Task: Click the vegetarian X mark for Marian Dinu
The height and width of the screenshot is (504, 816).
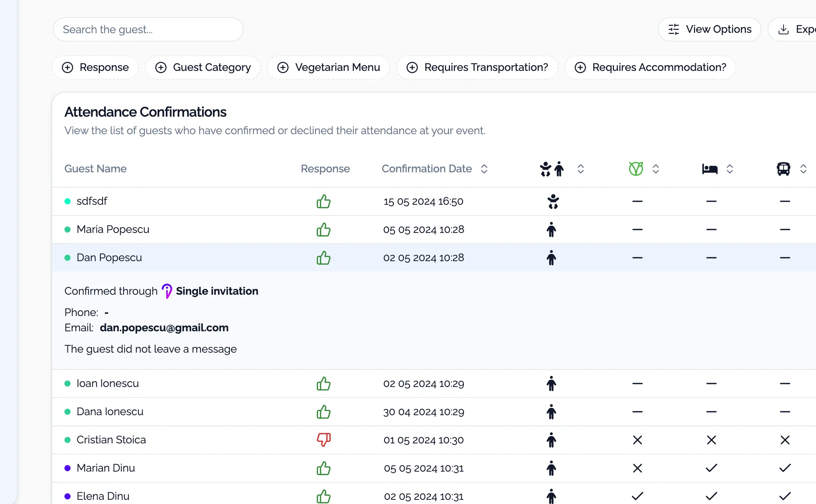Action: pyautogui.click(x=638, y=468)
